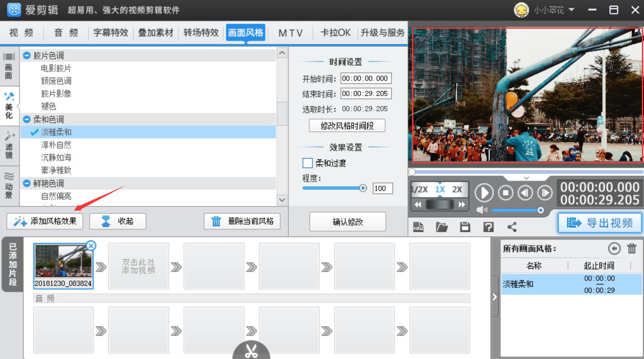Click the 开始时间 input field
The image size is (644, 359).
[366, 78]
